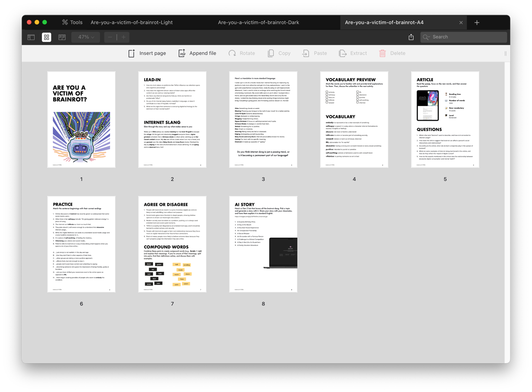Click the Extract pages icon
The image size is (532, 392).
click(343, 53)
